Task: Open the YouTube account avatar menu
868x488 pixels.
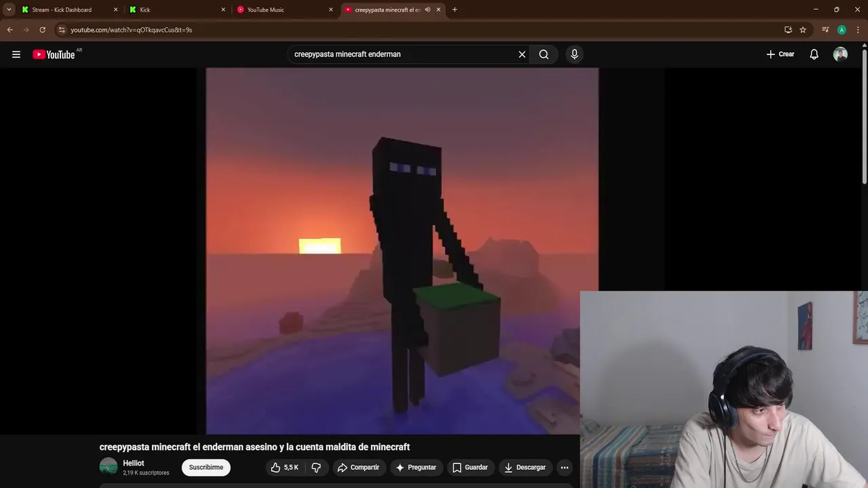Action: pos(840,54)
